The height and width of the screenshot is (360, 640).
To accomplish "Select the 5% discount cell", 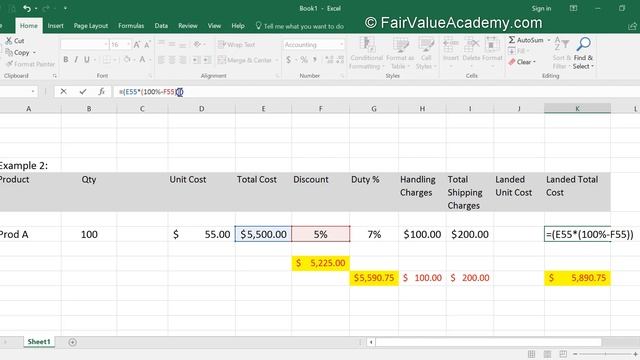I will [x=320, y=234].
